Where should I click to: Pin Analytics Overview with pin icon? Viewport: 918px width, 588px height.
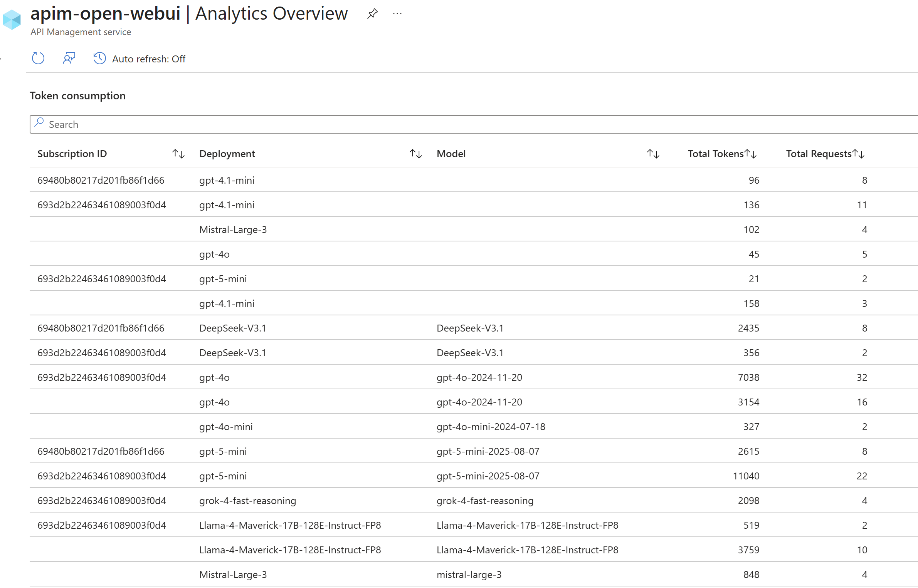pos(372,14)
